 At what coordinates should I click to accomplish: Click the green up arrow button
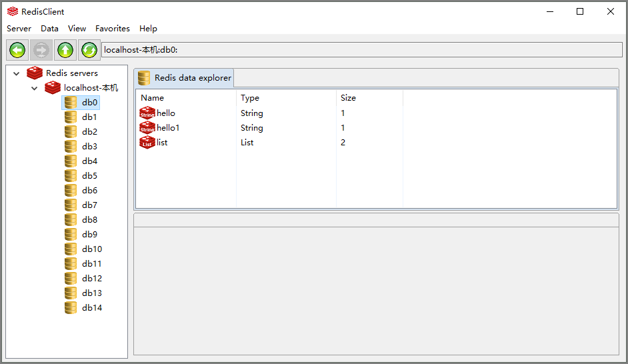click(65, 50)
